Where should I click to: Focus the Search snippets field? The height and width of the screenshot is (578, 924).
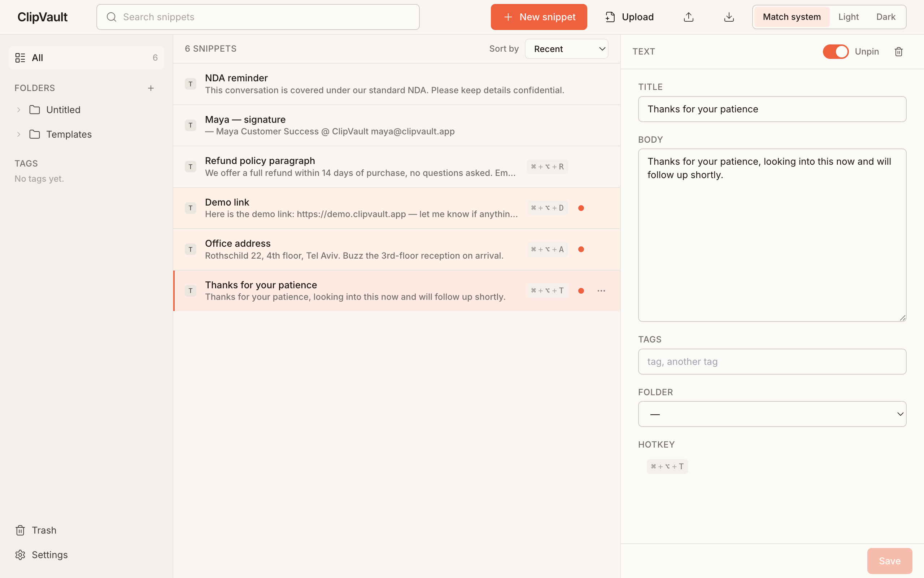coord(258,17)
